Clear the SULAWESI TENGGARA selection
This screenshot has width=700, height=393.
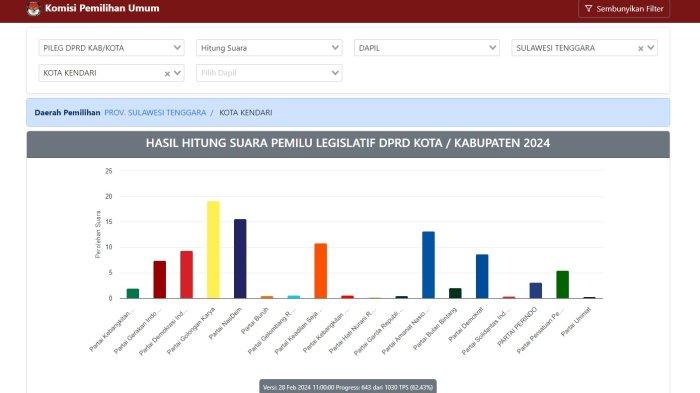point(640,48)
